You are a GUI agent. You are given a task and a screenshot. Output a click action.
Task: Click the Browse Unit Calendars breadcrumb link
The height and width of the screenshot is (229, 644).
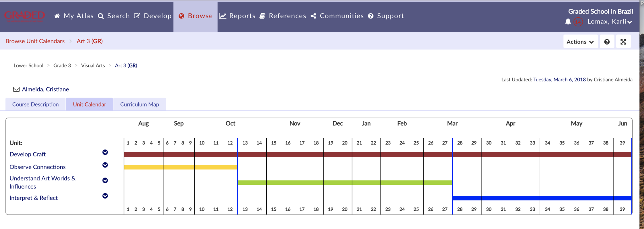(35, 41)
